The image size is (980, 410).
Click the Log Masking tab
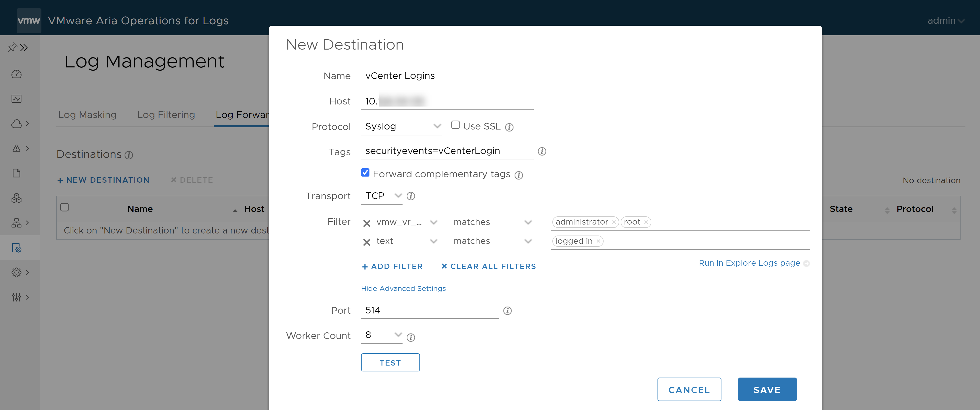click(87, 114)
